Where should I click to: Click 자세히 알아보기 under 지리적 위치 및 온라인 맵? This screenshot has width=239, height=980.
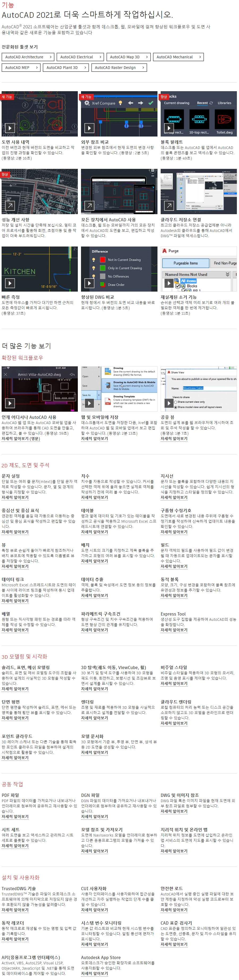[174, 852]
